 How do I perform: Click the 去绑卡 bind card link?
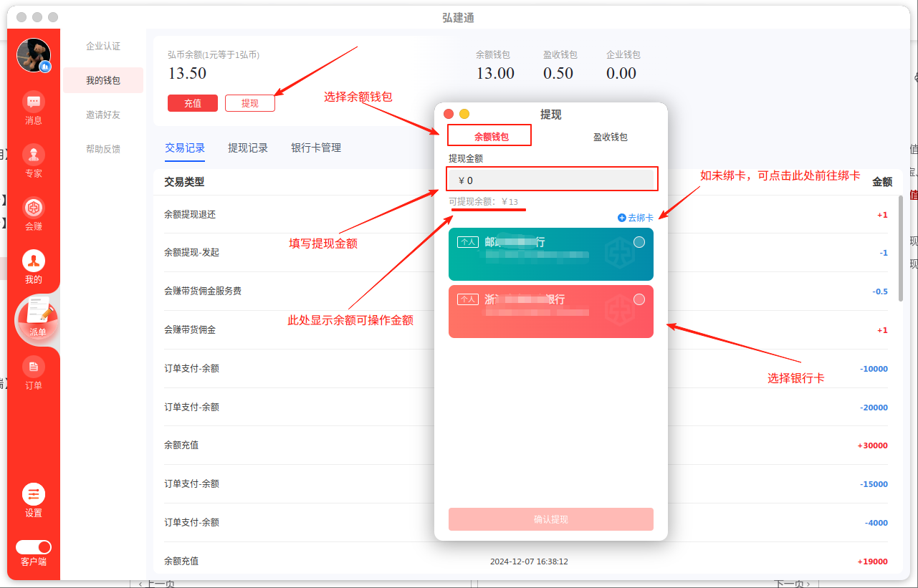pos(636,218)
